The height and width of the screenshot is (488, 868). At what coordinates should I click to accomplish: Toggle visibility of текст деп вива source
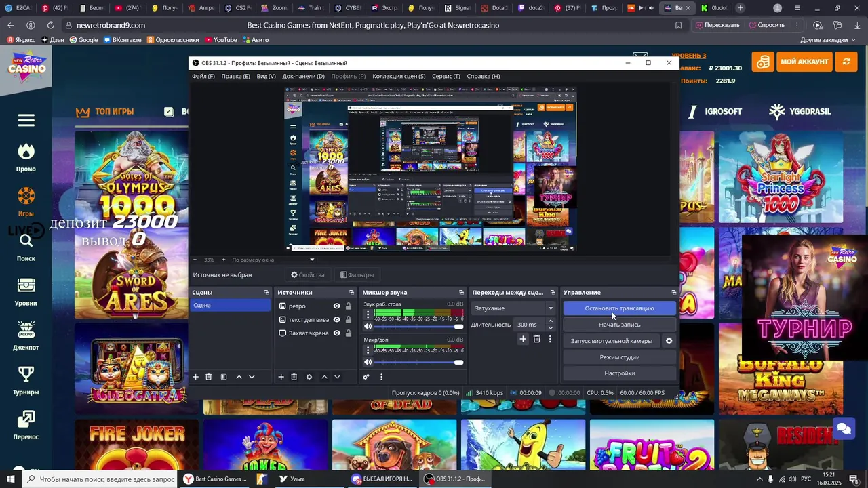336,320
